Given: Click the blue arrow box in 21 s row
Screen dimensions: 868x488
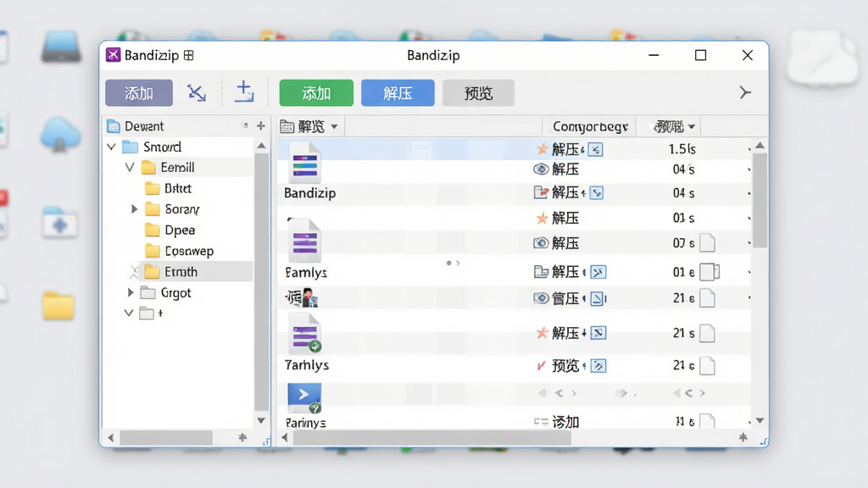Looking at the screenshot, I should pos(598,332).
